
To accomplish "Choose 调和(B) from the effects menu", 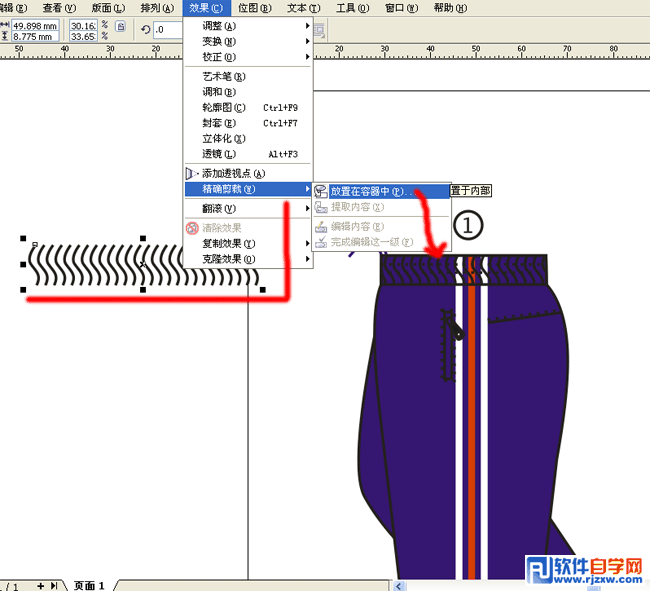I will pyautogui.click(x=248, y=92).
